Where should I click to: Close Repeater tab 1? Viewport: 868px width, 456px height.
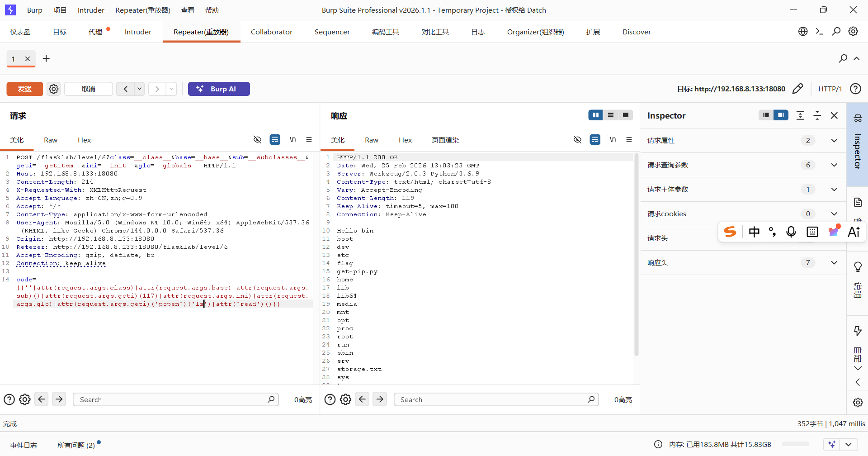point(28,59)
